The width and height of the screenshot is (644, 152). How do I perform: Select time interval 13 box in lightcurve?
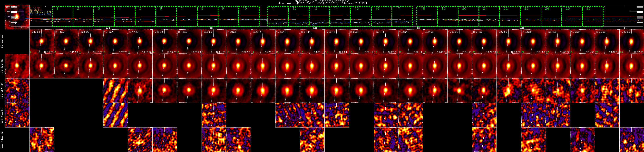click(x=320, y=17)
